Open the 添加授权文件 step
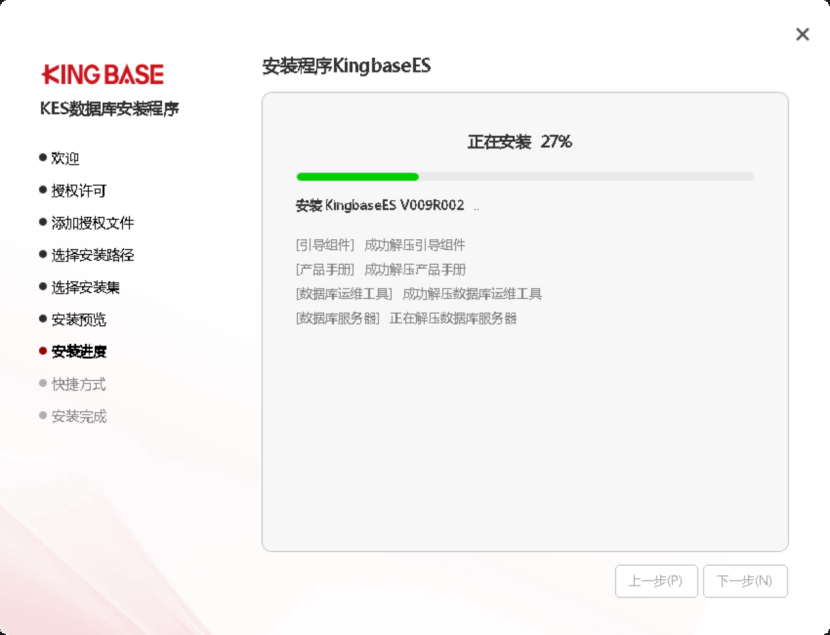Image resolution: width=830 pixels, height=635 pixels. point(92,223)
